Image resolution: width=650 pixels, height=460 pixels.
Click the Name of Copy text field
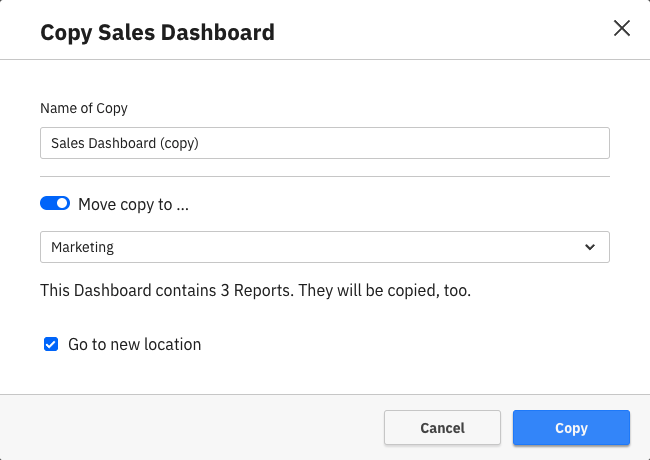click(324, 143)
